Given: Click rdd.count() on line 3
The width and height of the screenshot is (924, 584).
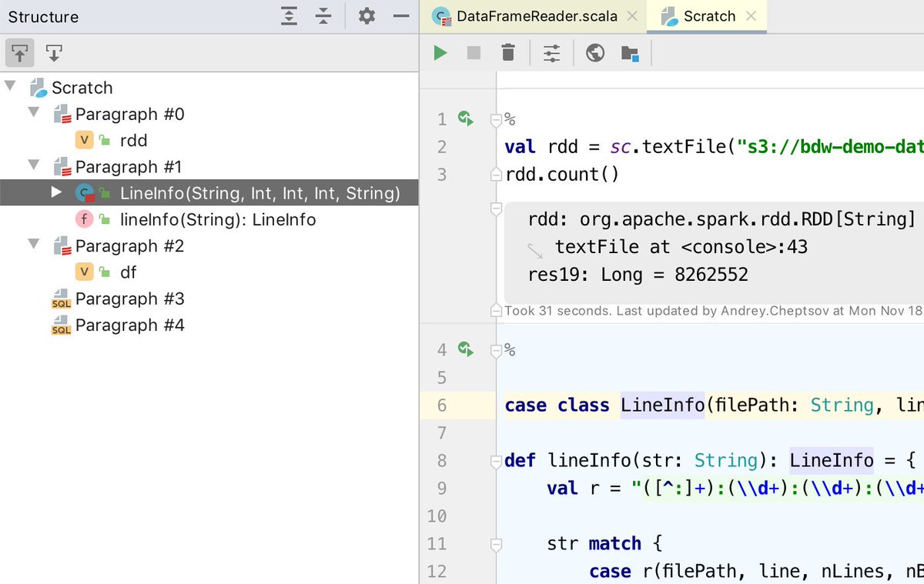Looking at the screenshot, I should 561,174.
